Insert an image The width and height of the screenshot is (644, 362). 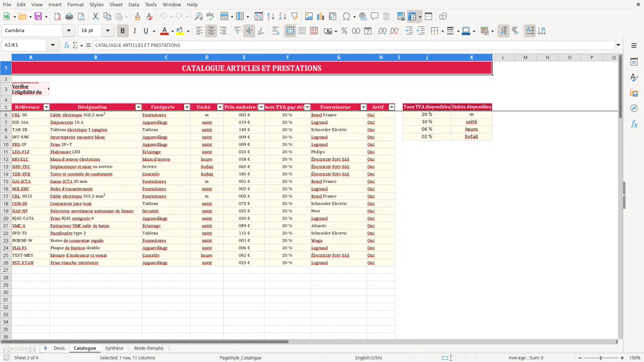pyautogui.click(x=309, y=17)
